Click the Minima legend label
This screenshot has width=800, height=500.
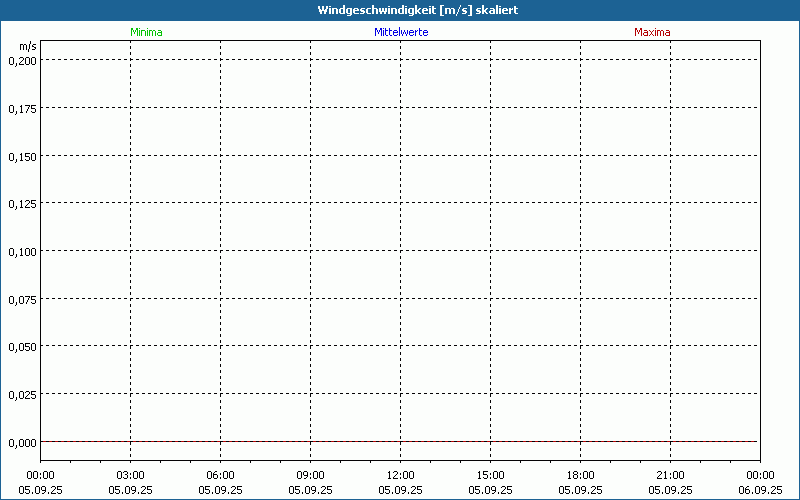pyautogui.click(x=146, y=32)
